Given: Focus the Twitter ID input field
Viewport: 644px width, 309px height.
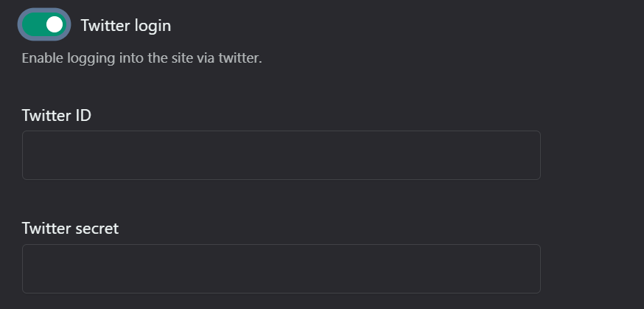Looking at the screenshot, I should point(281,156).
